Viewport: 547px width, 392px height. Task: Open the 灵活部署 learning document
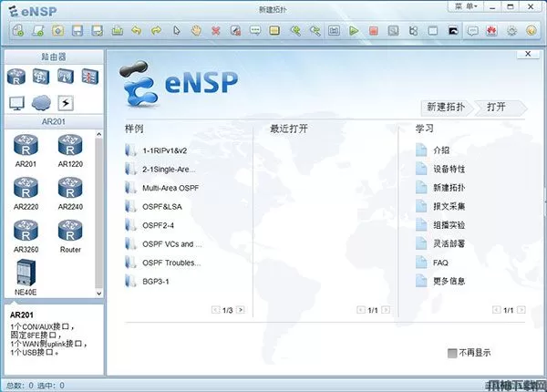[440, 243]
